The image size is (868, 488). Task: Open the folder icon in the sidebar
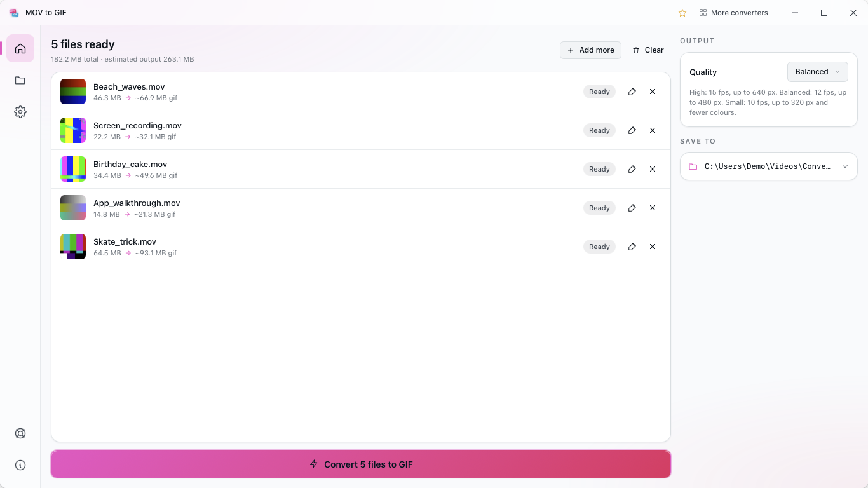pos(20,80)
